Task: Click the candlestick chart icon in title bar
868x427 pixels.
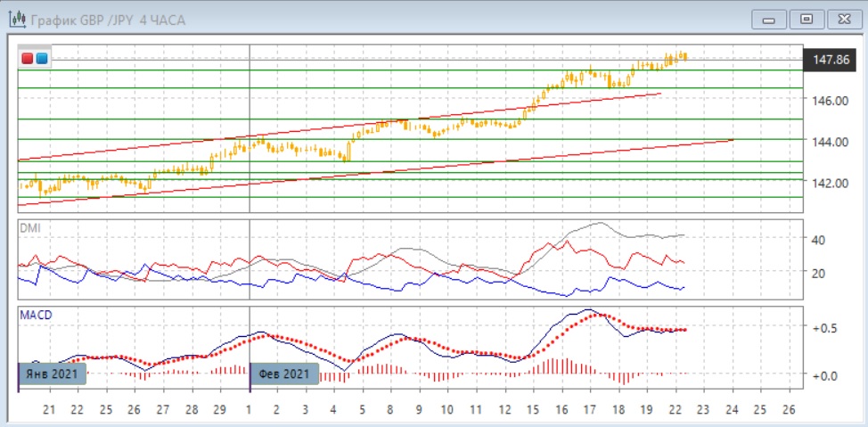Action: 16,20
